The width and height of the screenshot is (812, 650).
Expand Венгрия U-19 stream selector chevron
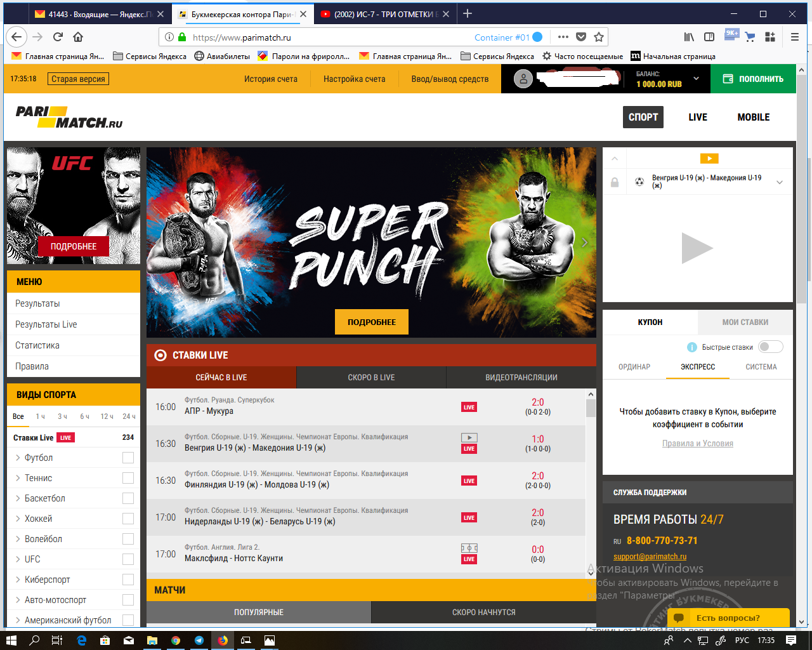[x=780, y=182]
